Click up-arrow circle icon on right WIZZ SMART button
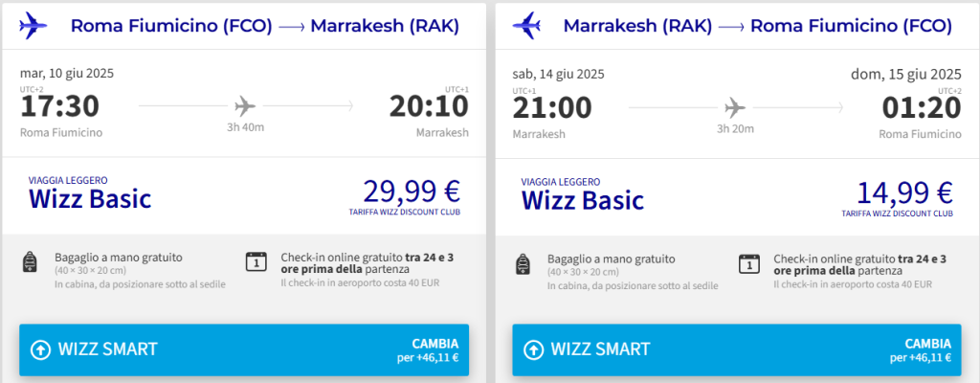 [x=534, y=349]
